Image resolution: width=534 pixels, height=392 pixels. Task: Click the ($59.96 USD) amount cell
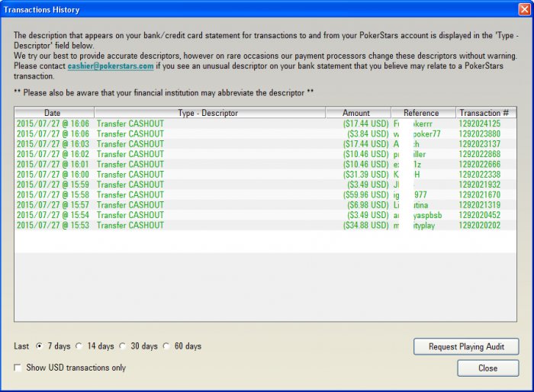point(365,194)
